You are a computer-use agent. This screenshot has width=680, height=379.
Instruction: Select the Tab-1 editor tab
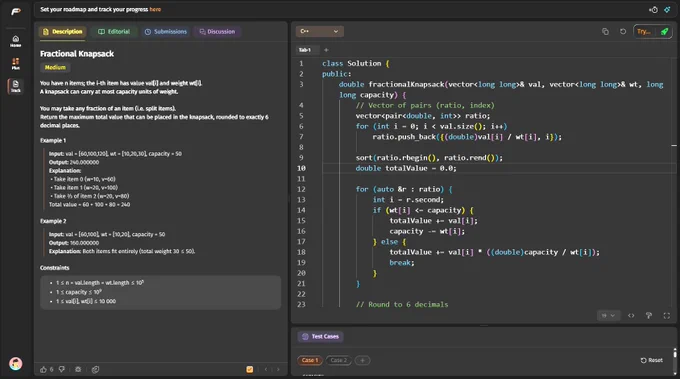pos(305,50)
